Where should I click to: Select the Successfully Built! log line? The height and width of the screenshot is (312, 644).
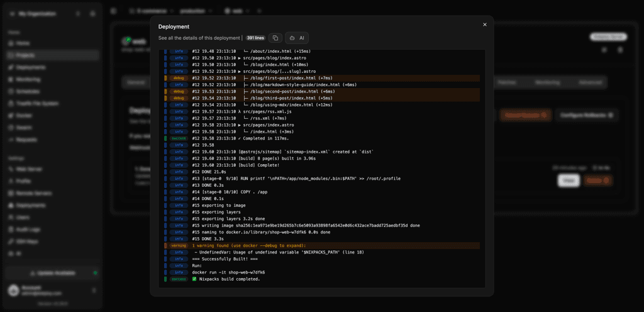tap(225, 259)
